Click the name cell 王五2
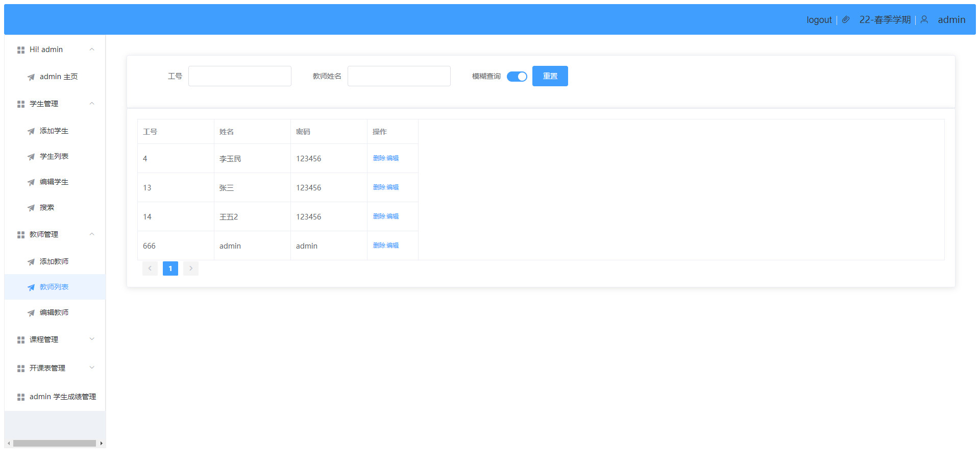The width and height of the screenshot is (980, 465). [252, 217]
